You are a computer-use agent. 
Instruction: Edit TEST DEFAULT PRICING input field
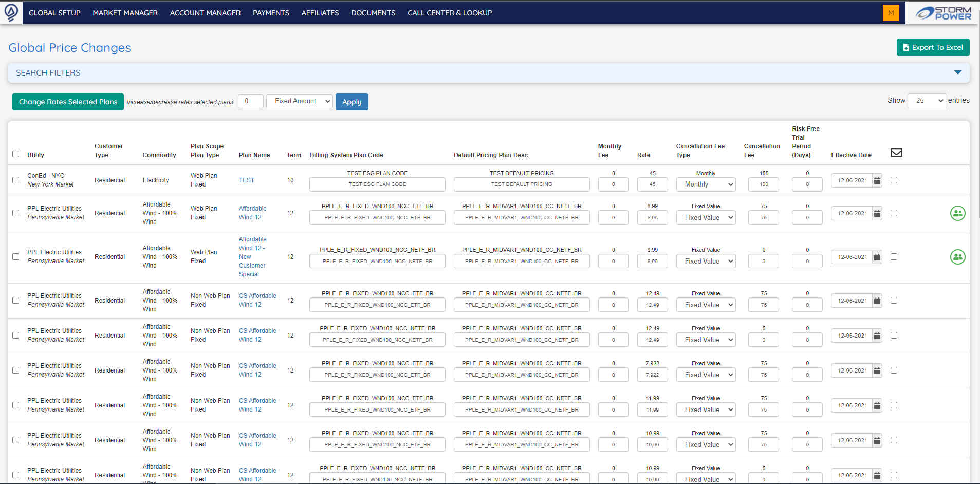(x=522, y=184)
